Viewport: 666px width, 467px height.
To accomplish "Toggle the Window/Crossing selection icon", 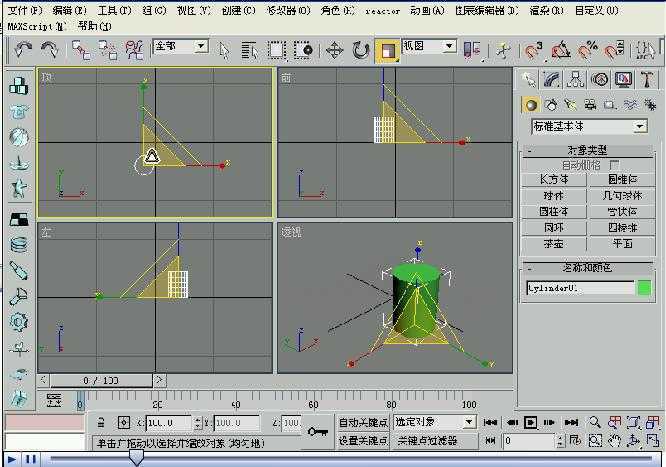I will click(x=303, y=51).
